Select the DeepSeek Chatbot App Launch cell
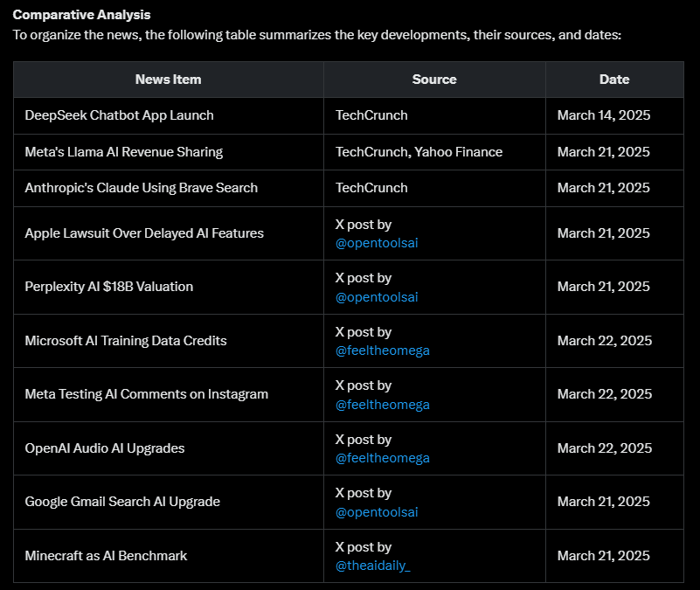Viewport: 700px width, 590px height. click(x=119, y=115)
